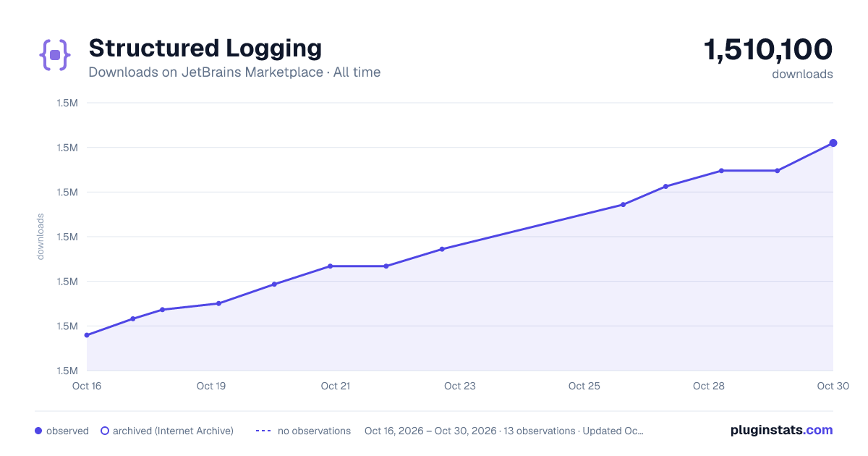Viewport: 868px width, 456px height.
Task: Click the large Oct 30 data point
Action: [x=833, y=143]
